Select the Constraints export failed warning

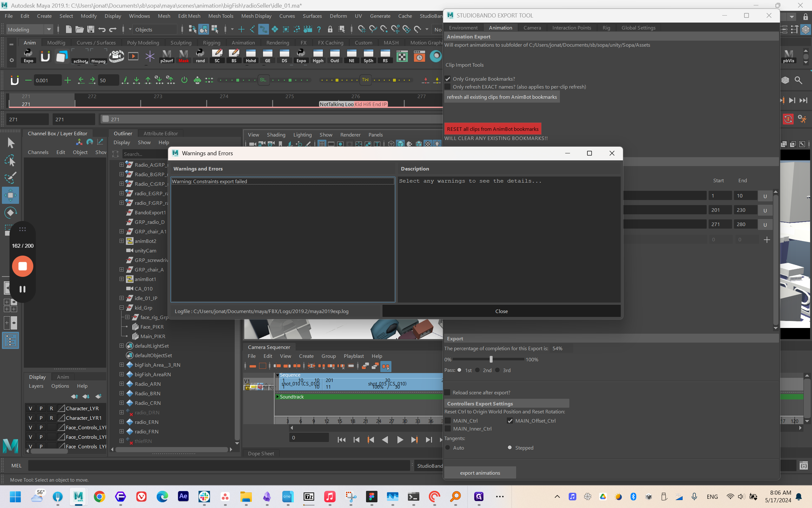tap(283, 181)
